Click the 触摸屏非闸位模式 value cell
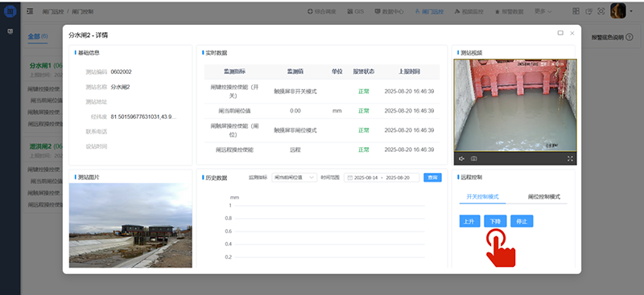Screen dimensions: 644x295 [295, 130]
